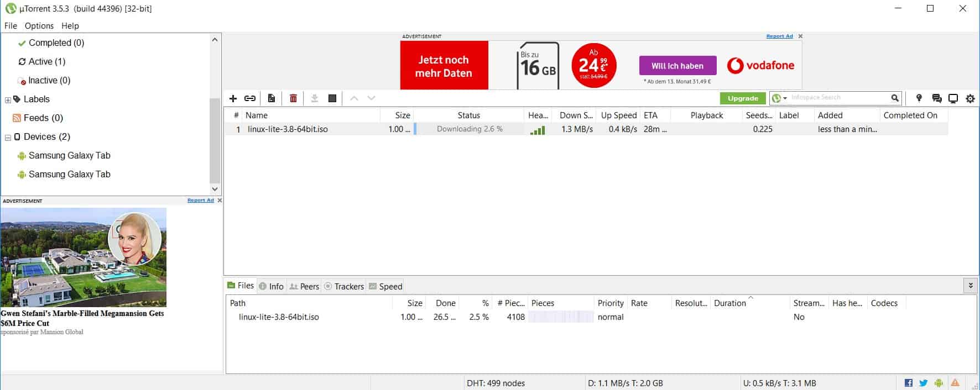This screenshot has height=390, width=980.
Task: Open the search provider dropdown arrow
Action: [785, 98]
